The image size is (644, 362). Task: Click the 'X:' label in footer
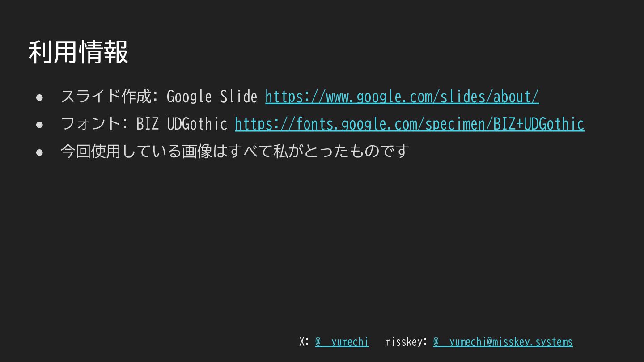tap(304, 342)
